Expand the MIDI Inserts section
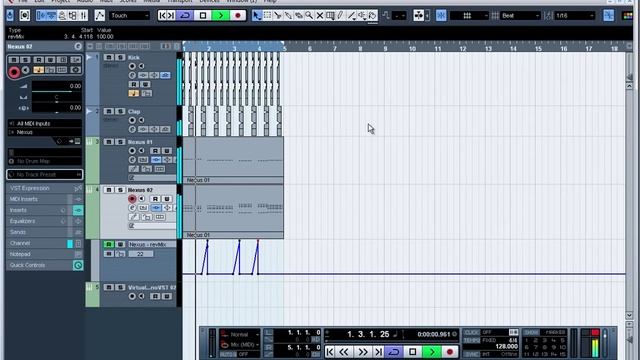Viewport: 640px width, 360px height. point(44,199)
